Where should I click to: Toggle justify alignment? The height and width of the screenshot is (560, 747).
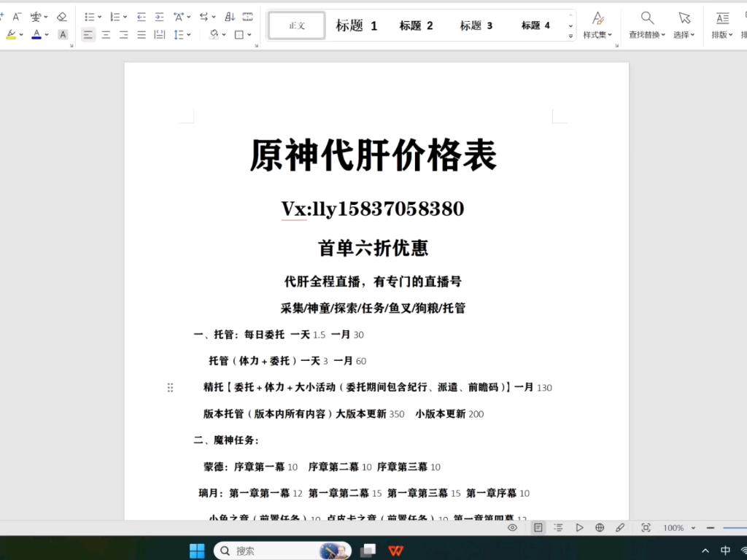click(x=142, y=34)
